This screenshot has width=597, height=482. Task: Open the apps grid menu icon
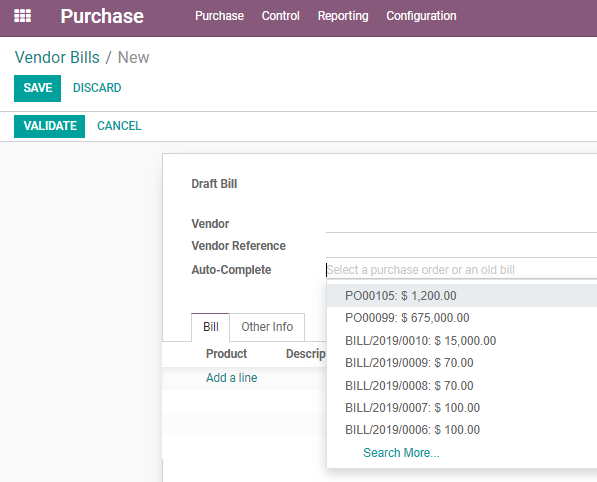[x=22, y=16]
